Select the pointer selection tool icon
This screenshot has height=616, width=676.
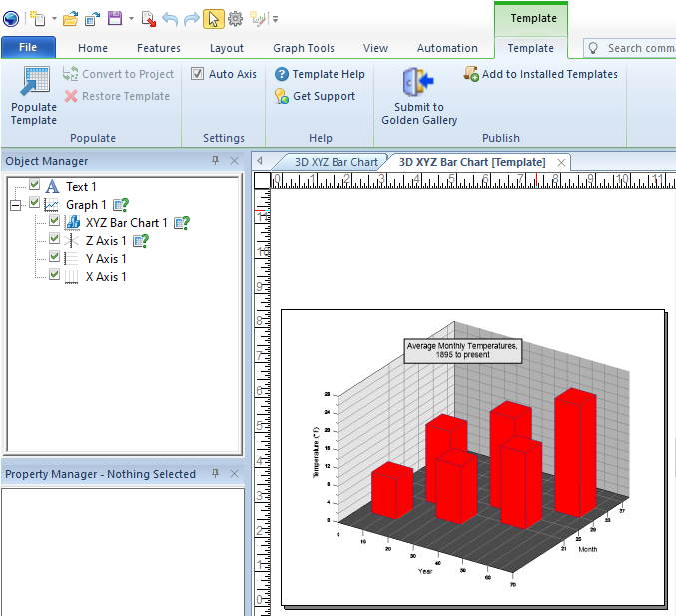coord(214,18)
